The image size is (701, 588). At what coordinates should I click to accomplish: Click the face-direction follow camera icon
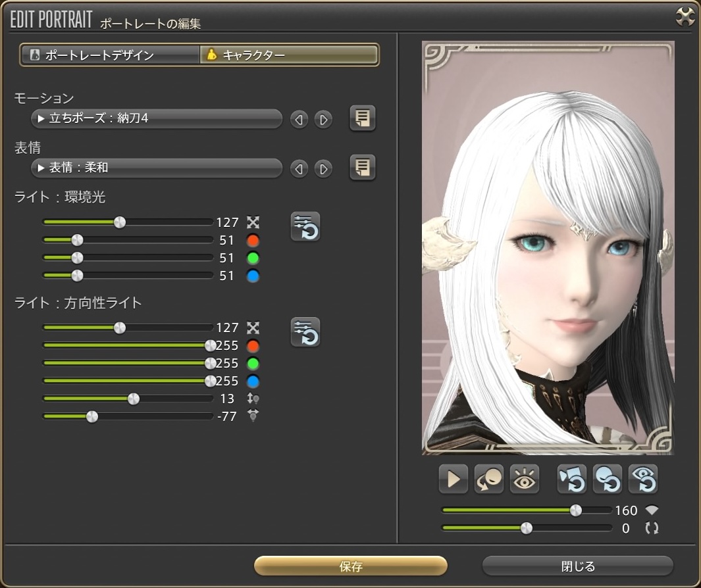coord(489,479)
